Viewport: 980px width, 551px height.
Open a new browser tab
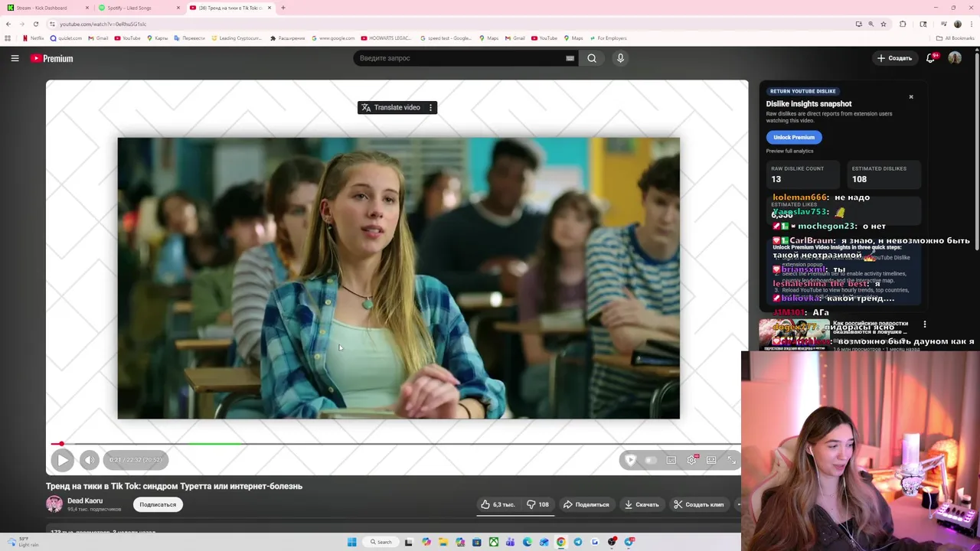point(283,8)
